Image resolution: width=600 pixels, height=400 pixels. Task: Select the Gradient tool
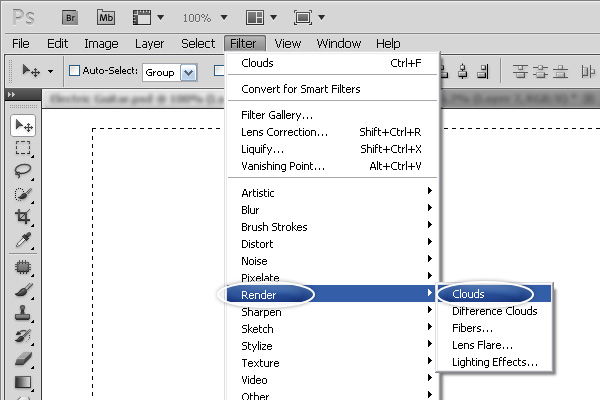(23, 382)
